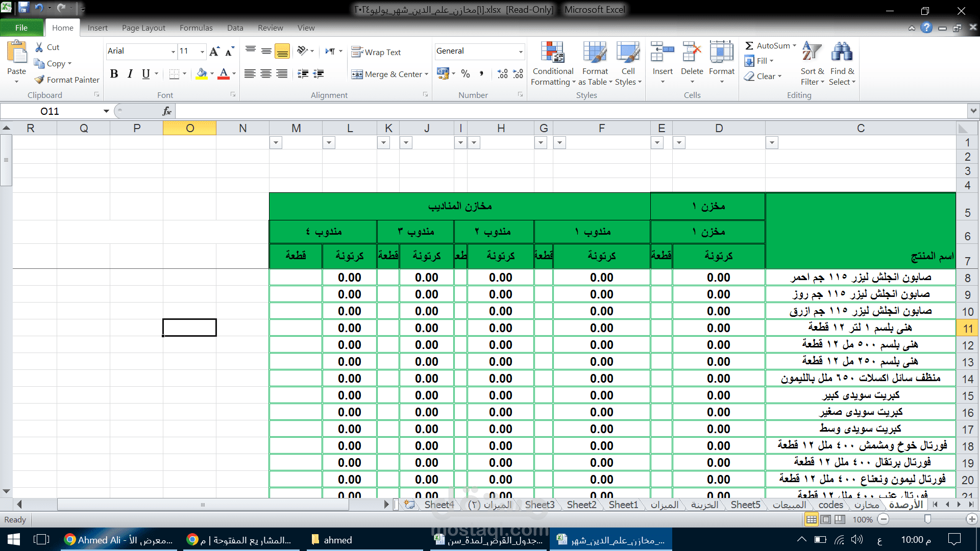Image resolution: width=980 pixels, height=551 pixels.
Task: Toggle Bold formatting
Action: pos(114,74)
